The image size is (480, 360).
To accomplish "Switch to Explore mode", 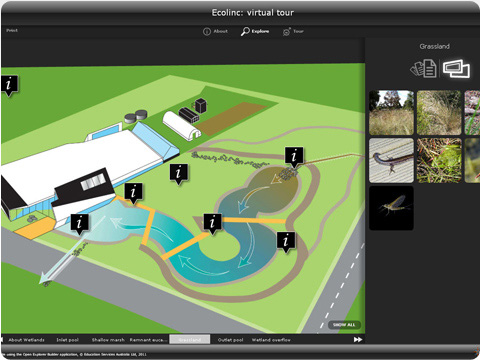I will tap(255, 31).
